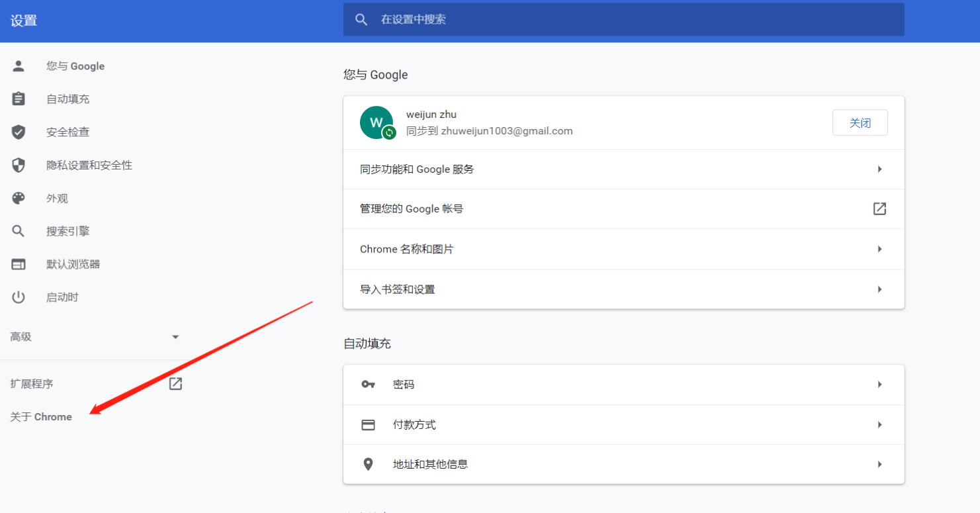The image size is (980, 513).
Task: Click the credit card icon beside 付款方式
Action: (x=369, y=424)
